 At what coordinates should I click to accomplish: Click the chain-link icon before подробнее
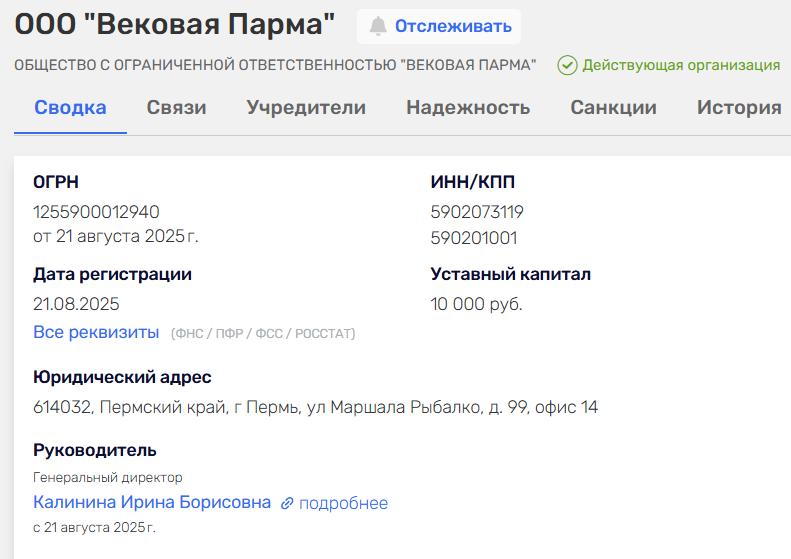tap(287, 503)
